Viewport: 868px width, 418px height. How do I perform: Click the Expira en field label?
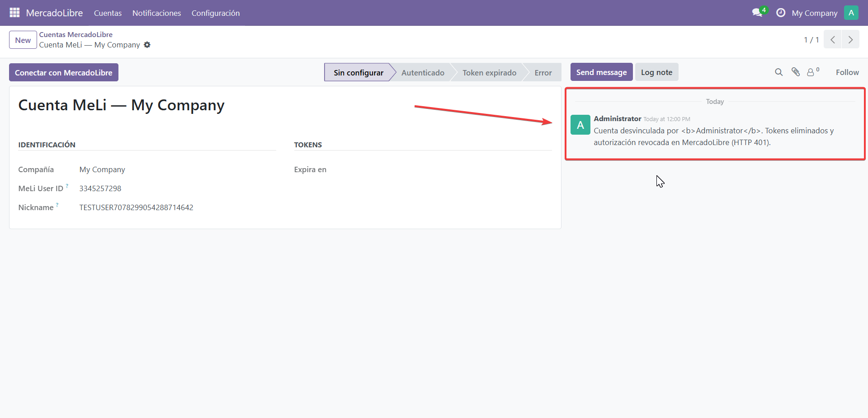pyautogui.click(x=310, y=169)
